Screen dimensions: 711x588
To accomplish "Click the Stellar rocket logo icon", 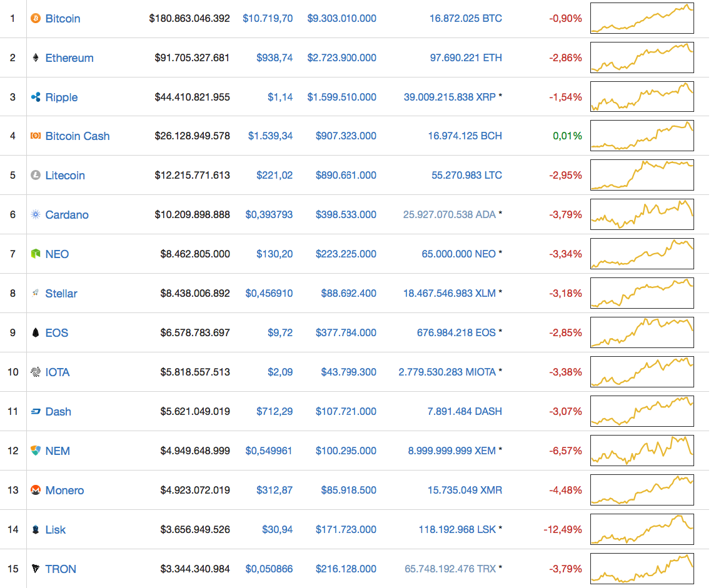I will (x=36, y=293).
